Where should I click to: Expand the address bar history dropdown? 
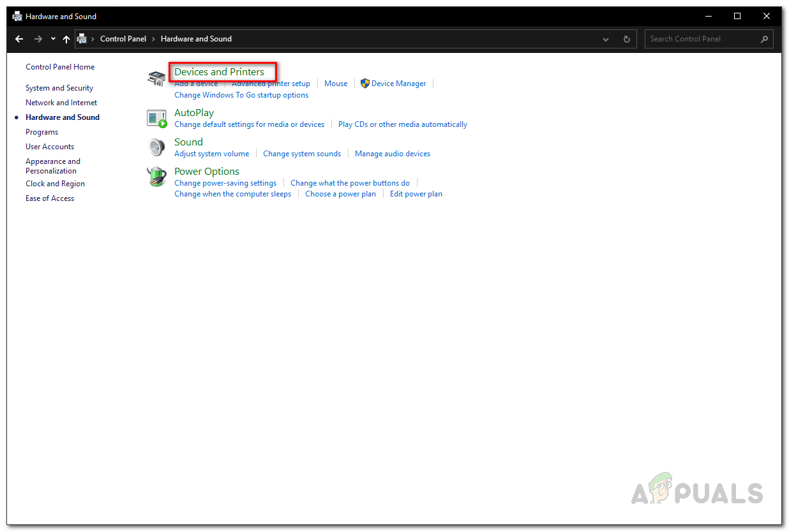pyautogui.click(x=606, y=39)
